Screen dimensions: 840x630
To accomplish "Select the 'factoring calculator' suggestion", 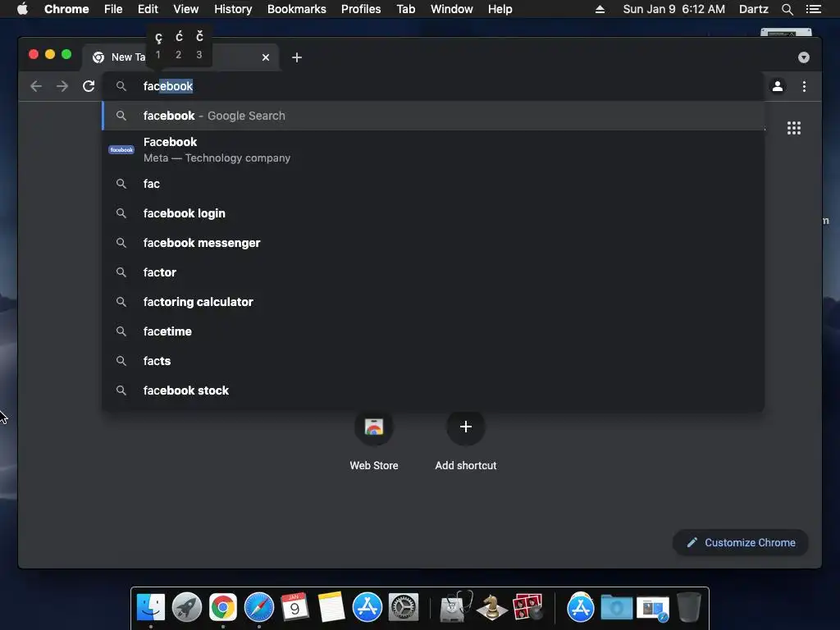I will coord(433,302).
